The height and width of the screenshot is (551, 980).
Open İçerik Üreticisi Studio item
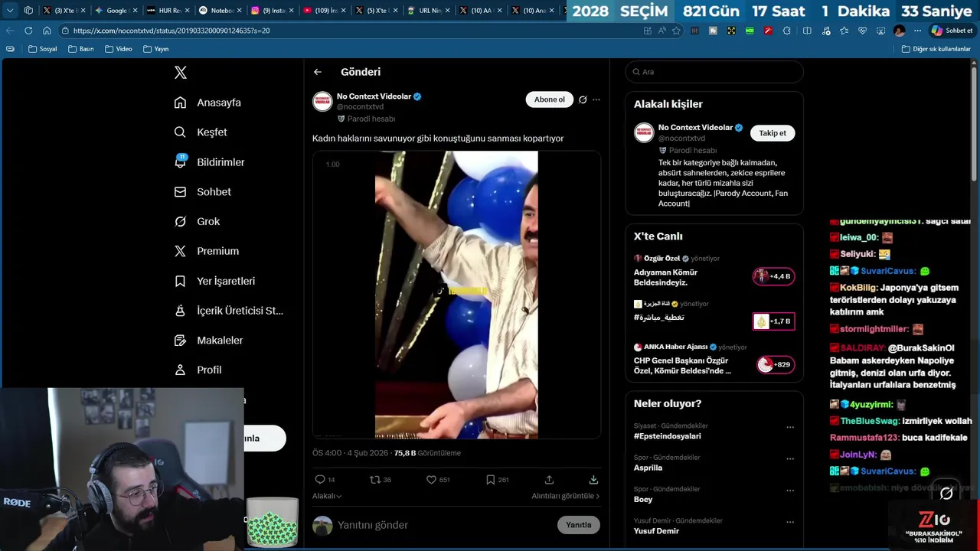click(x=228, y=311)
